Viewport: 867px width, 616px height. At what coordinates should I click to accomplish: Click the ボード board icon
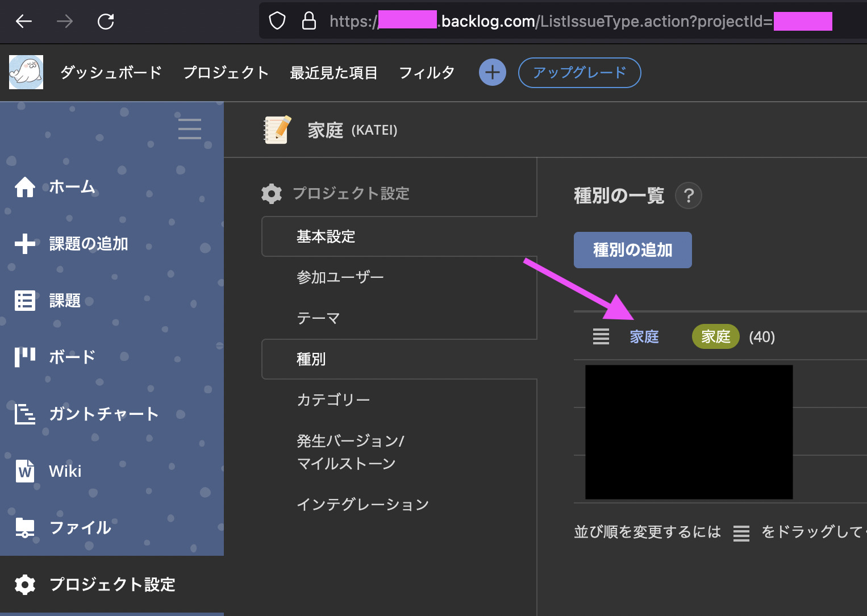pyautogui.click(x=25, y=357)
